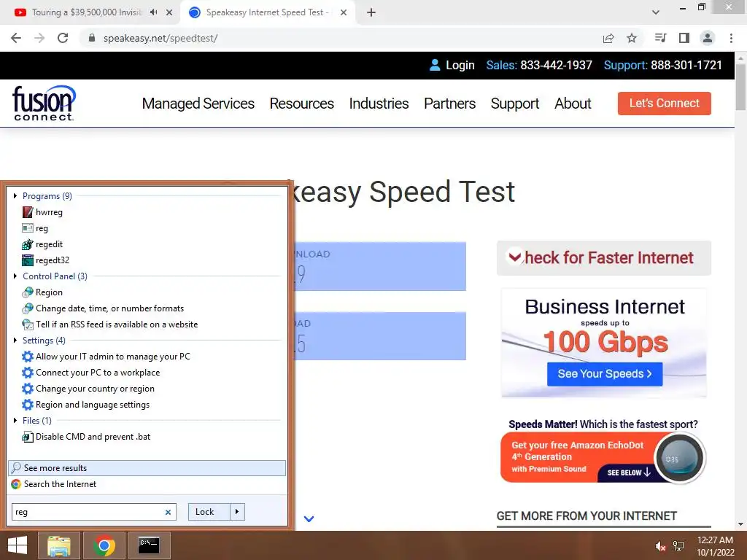
Task: Open the Chrome profile icon
Action: coord(708,38)
